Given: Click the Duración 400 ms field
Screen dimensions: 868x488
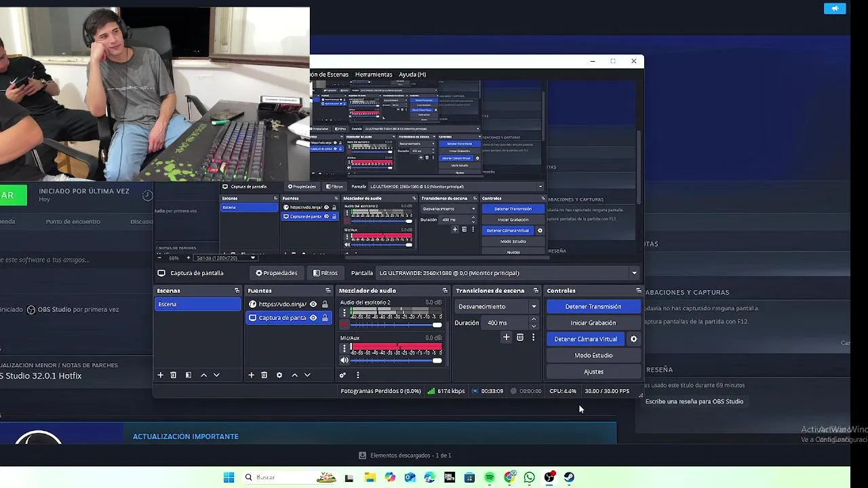Looking at the screenshot, I should coord(505,323).
